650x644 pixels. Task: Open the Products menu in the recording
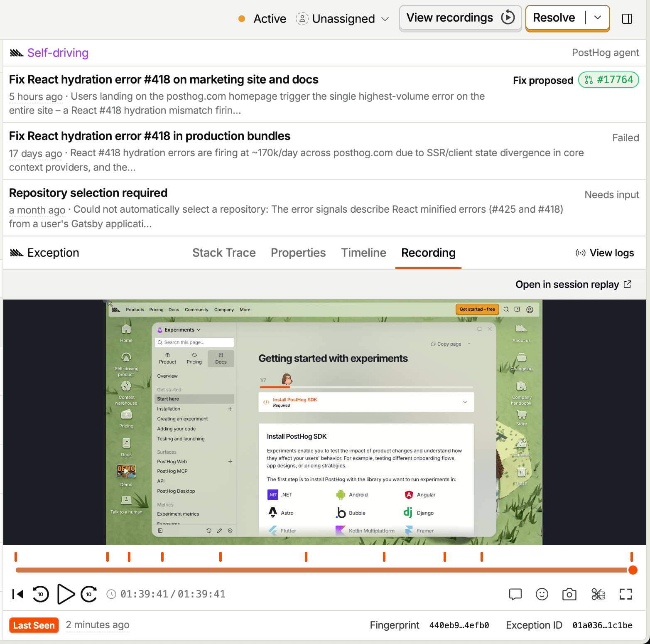[135, 310]
